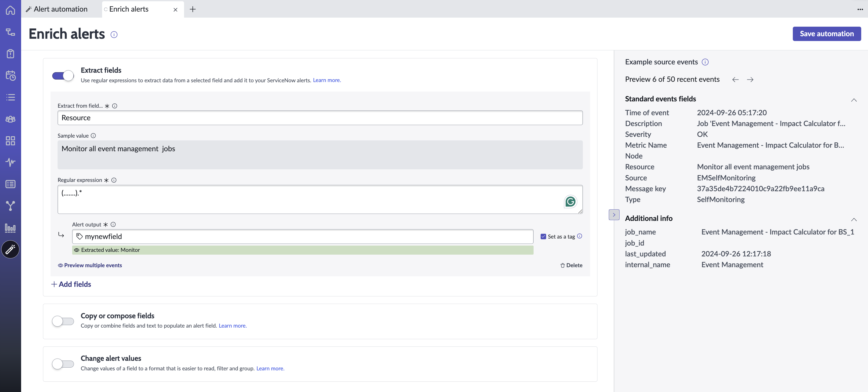The height and width of the screenshot is (392, 868).
Task: Collapse the Standard events fields section
Action: [x=853, y=100]
